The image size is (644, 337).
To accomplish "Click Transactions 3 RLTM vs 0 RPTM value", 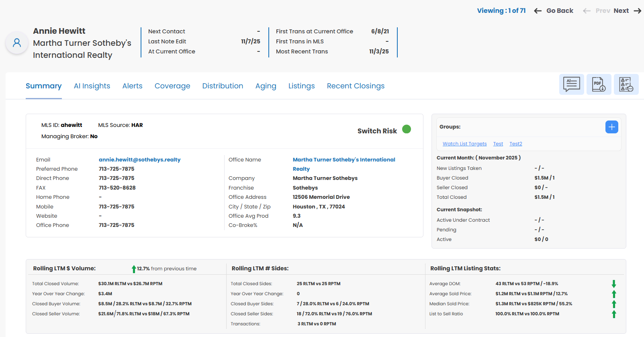I will point(317,324).
